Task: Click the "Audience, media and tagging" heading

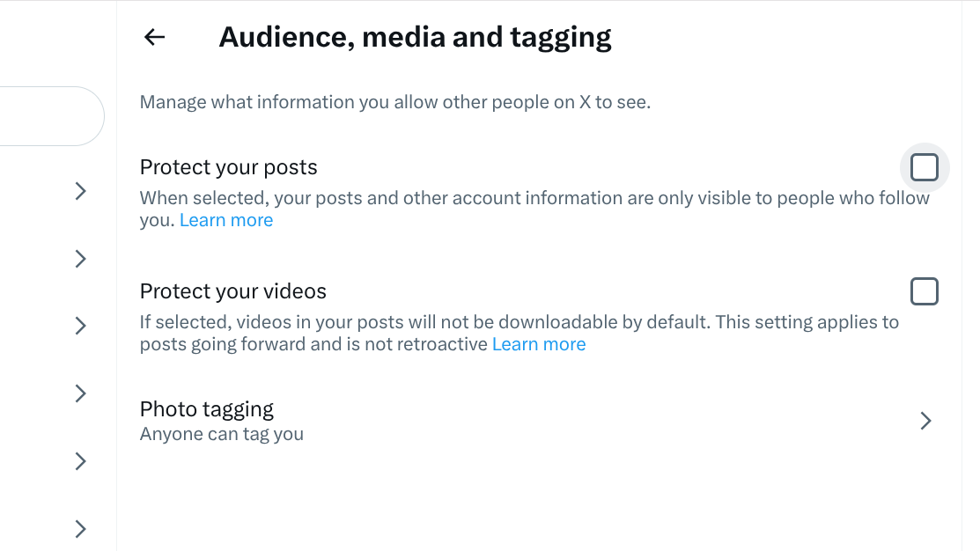Action: click(416, 37)
